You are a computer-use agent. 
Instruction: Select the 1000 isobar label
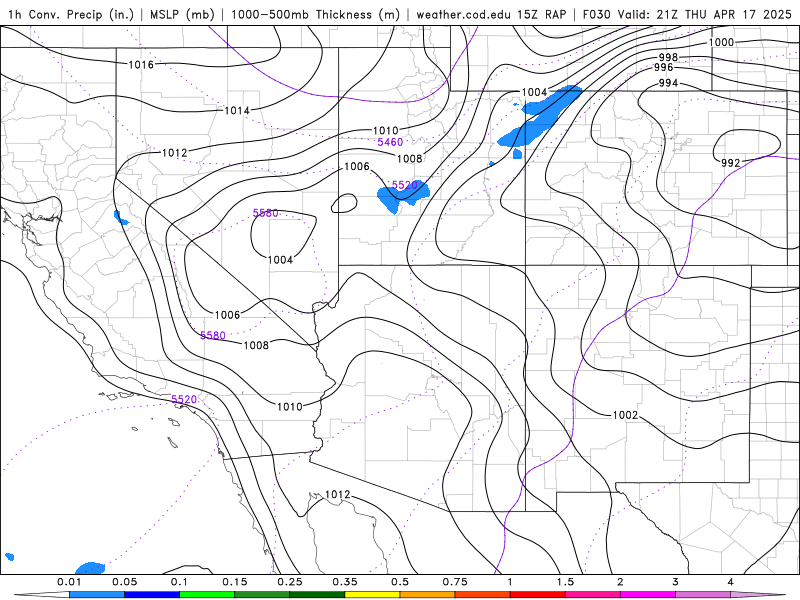721,42
